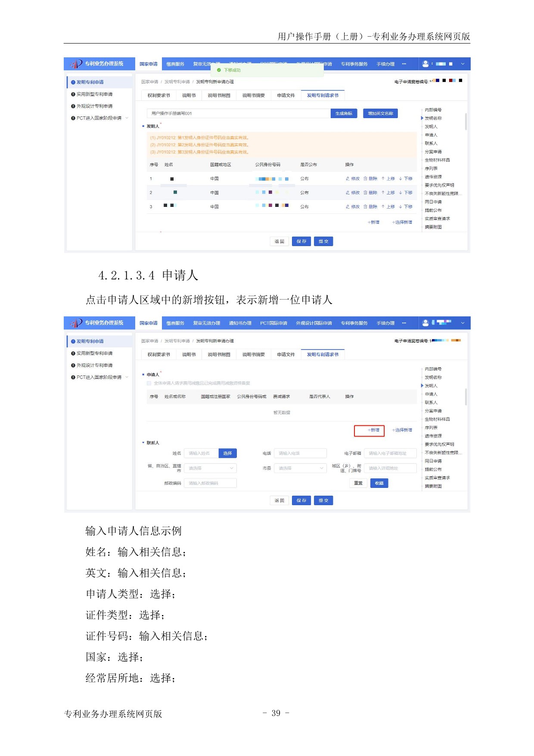Open the 市县 dropdown
Screen dimensions: 534x756
(x=300, y=468)
